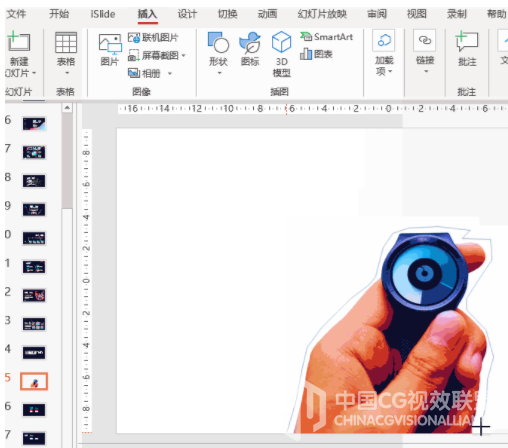Click the slide panel scroll up arrow
This screenshot has height=448, width=508.
coord(67,107)
